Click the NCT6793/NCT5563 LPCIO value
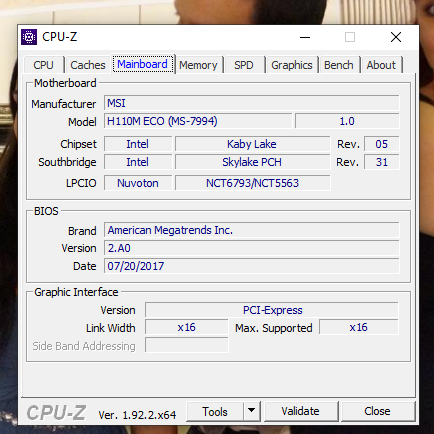Screen dimensions: 434x434 click(x=253, y=183)
